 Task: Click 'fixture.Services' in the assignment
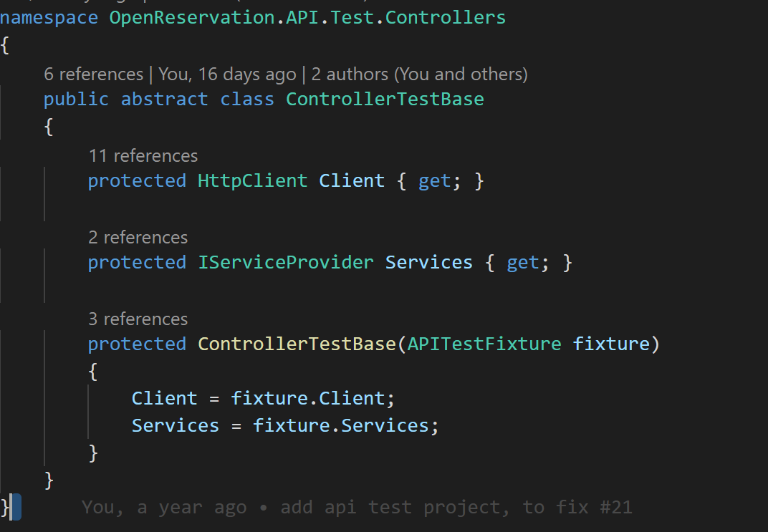point(341,426)
